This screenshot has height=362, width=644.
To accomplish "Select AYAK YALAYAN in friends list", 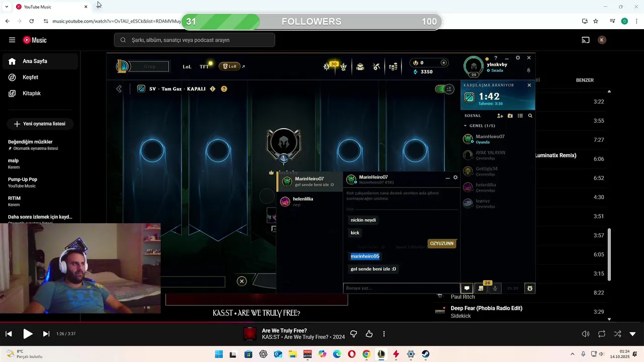I will [498, 155].
